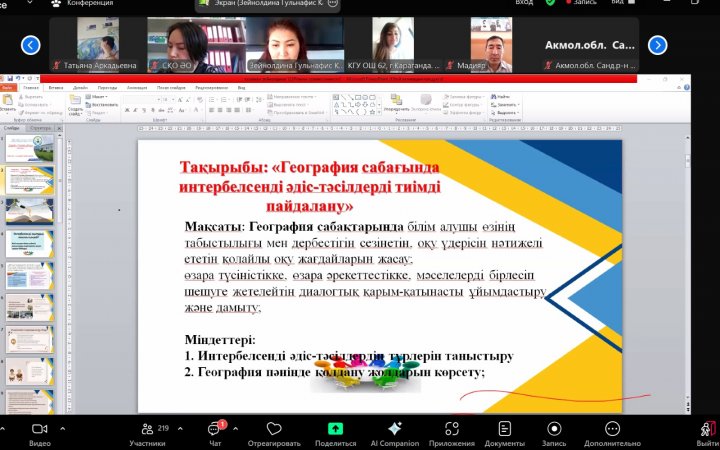Click the Восстановить reset button

click(102, 105)
